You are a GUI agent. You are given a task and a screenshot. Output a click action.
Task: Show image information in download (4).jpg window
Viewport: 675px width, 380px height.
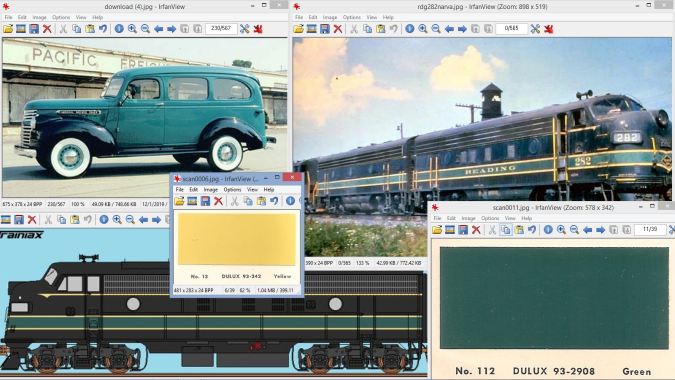[119, 29]
